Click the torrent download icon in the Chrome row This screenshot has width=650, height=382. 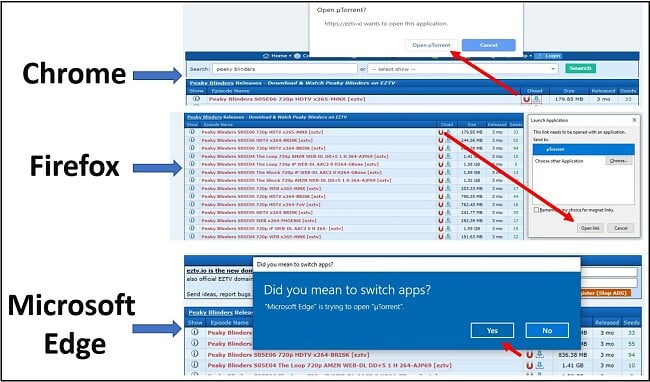536,99
